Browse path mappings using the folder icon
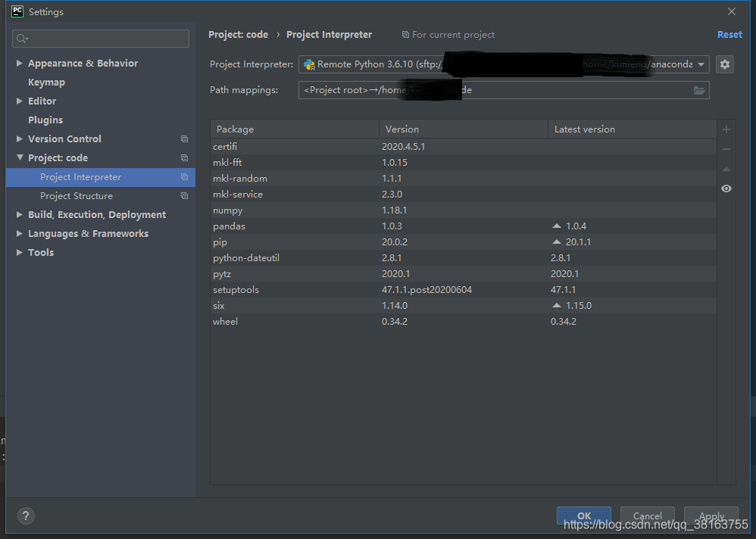 pos(698,89)
